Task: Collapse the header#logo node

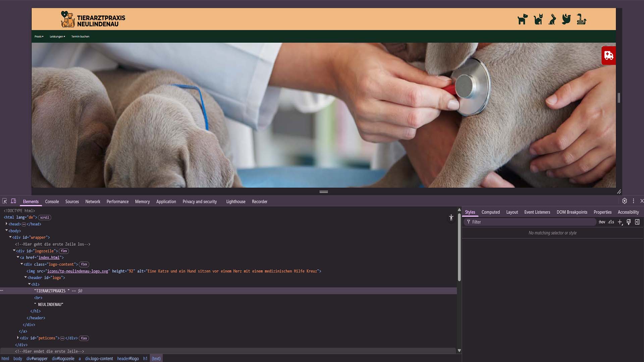Action: 25,277
